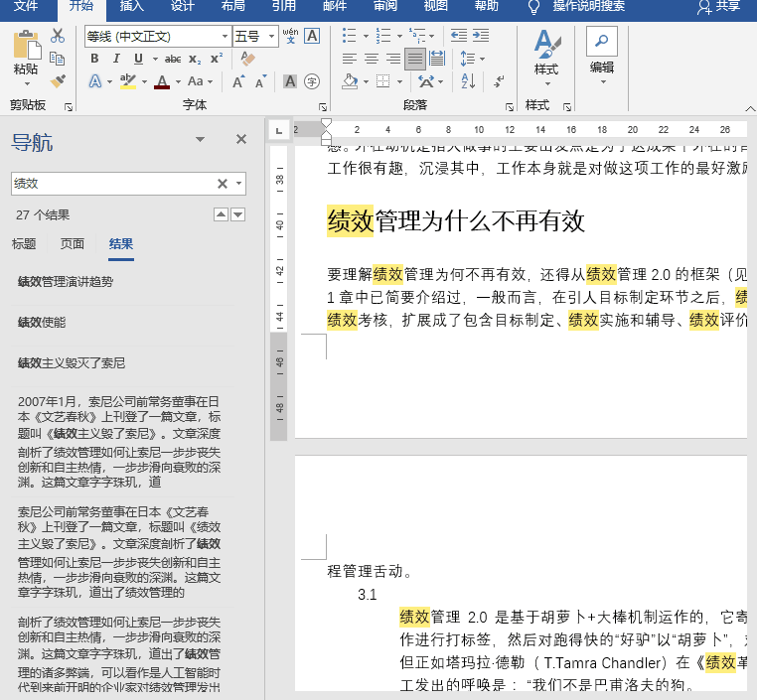This screenshot has width=757, height=700.
Task: Toggle Bold formatting
Action: click(x=94, y=59)
